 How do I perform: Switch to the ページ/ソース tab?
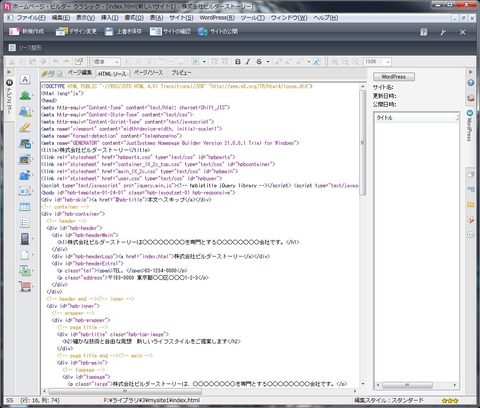[x=148, y=73]
